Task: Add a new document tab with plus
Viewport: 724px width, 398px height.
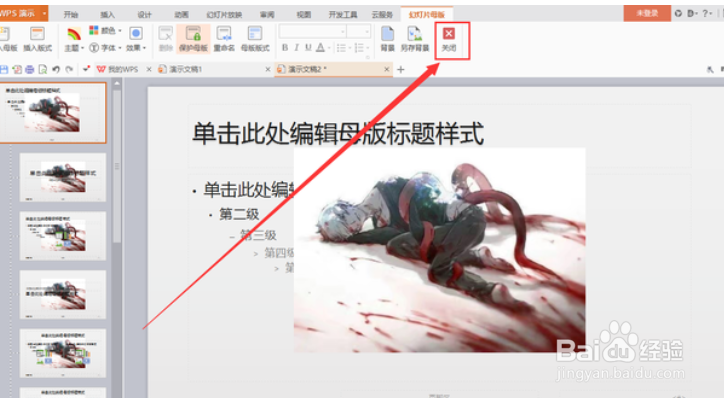Action: pos(401,70)
